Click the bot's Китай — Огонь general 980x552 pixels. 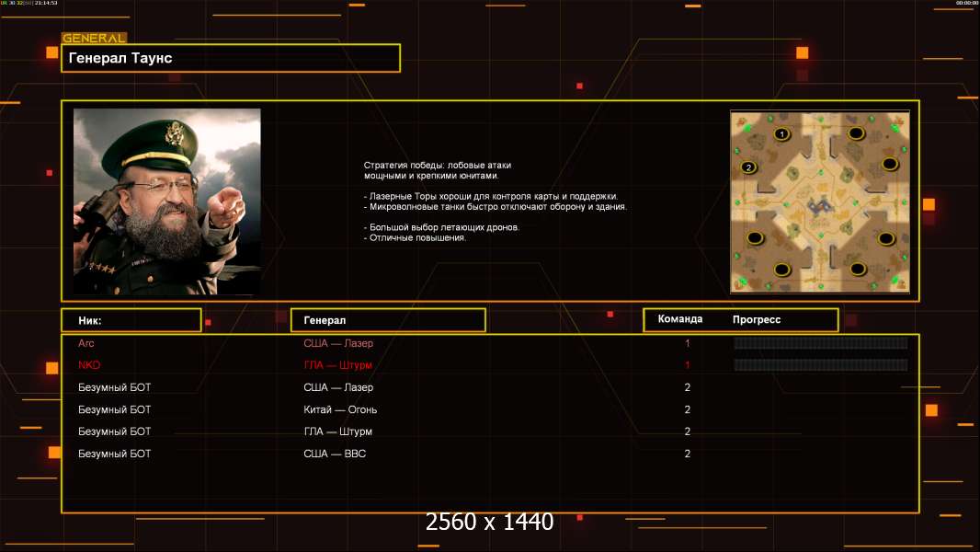pyautogui.click(x=340, y=409)
